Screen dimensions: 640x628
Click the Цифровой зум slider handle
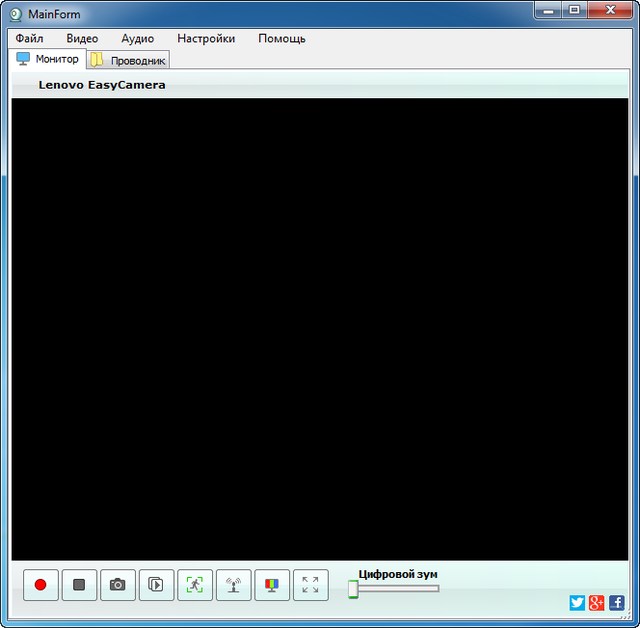point(353,589)
